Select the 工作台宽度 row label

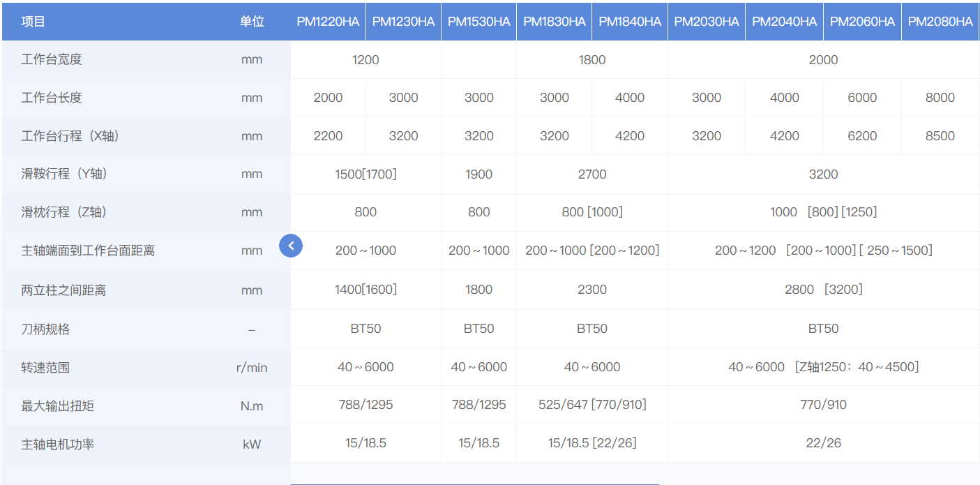tap(52, 59)
